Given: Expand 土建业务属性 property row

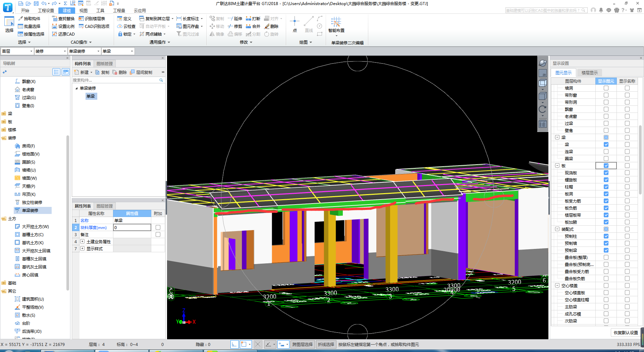Looking at the screenshot, I should point(82,241).
